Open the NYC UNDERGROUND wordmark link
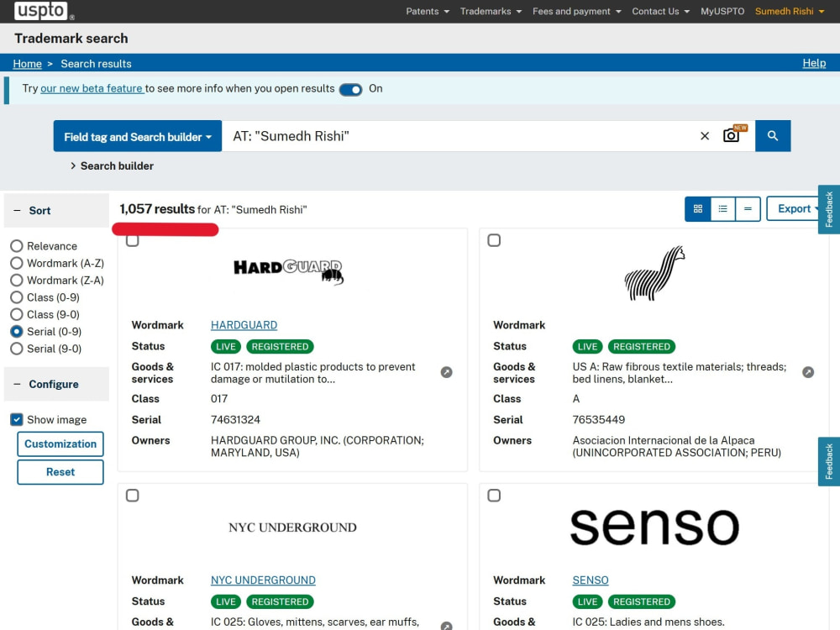This screenshot has width=840, height=630. point(263,580)
